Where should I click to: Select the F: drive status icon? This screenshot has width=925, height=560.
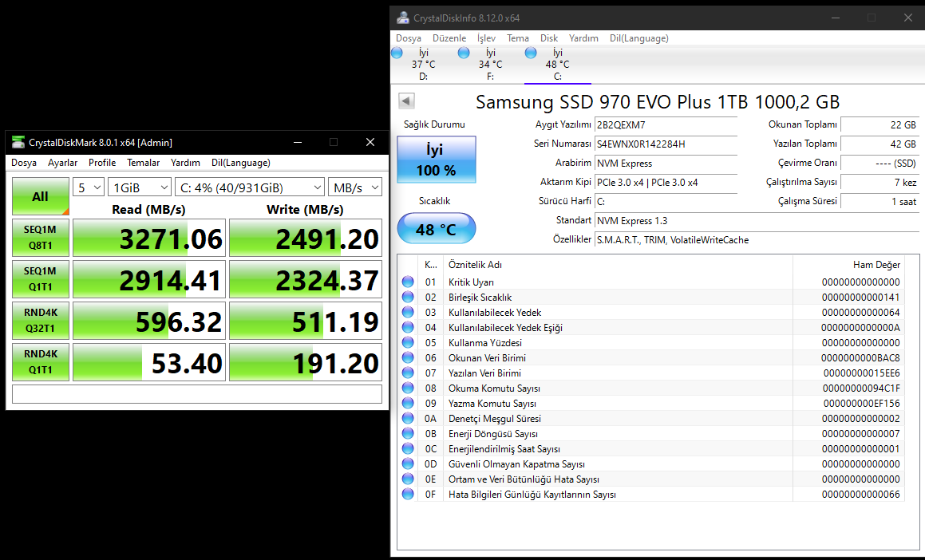tap(464, 53)
